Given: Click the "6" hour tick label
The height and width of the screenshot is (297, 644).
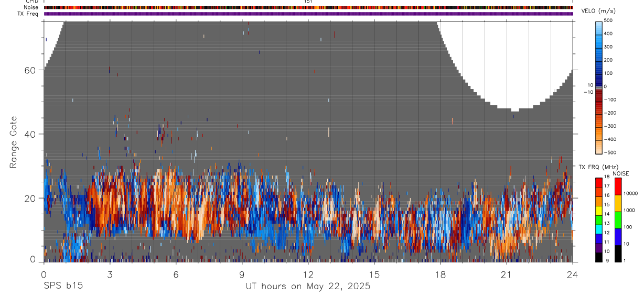Looking at the screenshot, I should coord(176,274).
